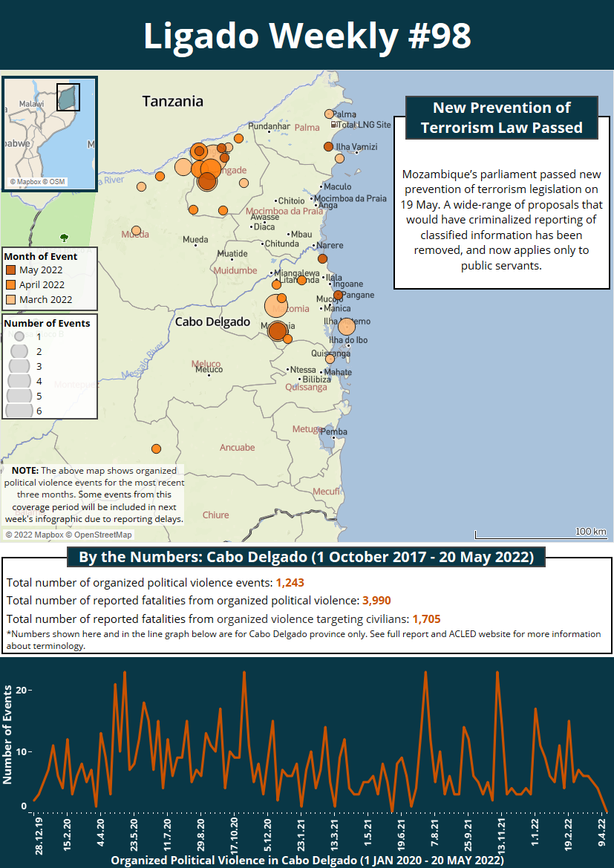Click the New Prevention of Terrorism Law heading
614x868 pixels.
pyautogui.click(x=501, y=118)
